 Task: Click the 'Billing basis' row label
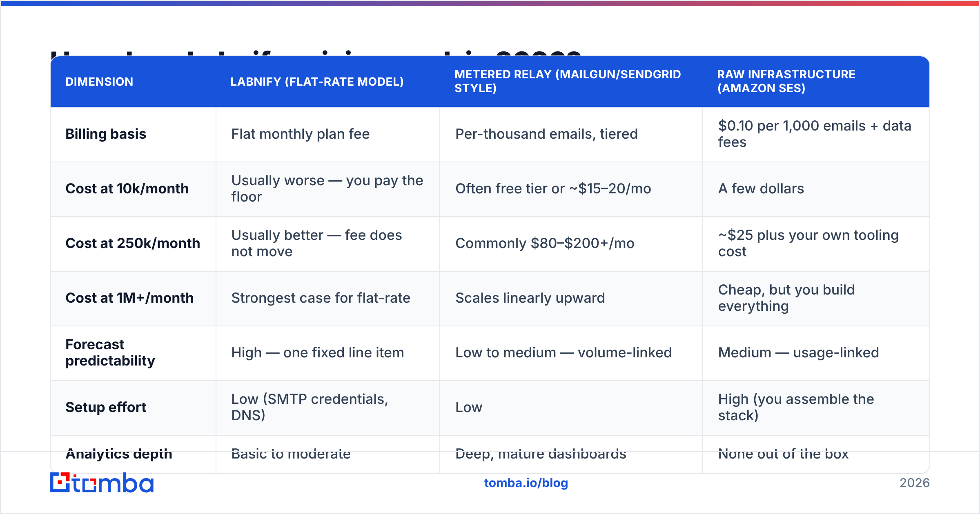click(x=106, y=134)
